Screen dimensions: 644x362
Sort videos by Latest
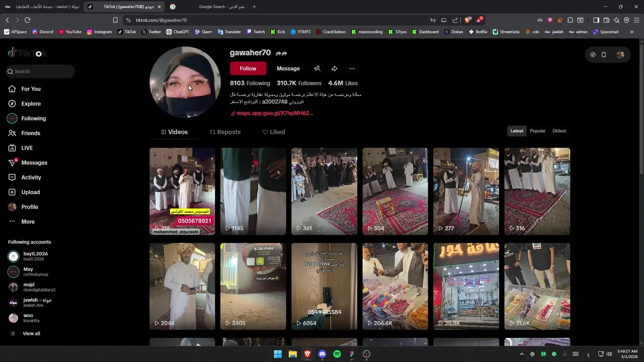517,131
